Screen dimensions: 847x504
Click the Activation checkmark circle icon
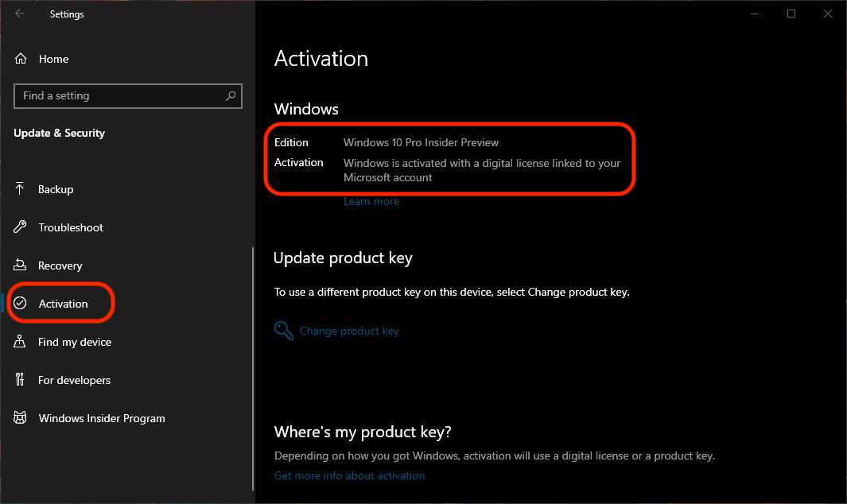point(21,304)
